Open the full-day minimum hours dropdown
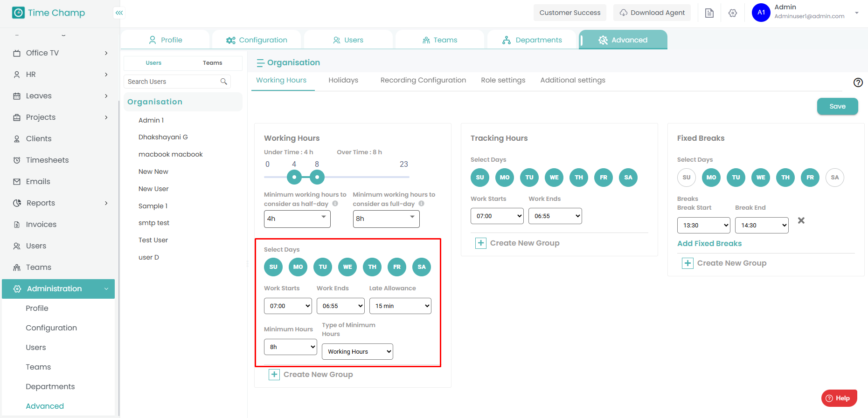This screenshot has width=868, height=418. point(386,219)
